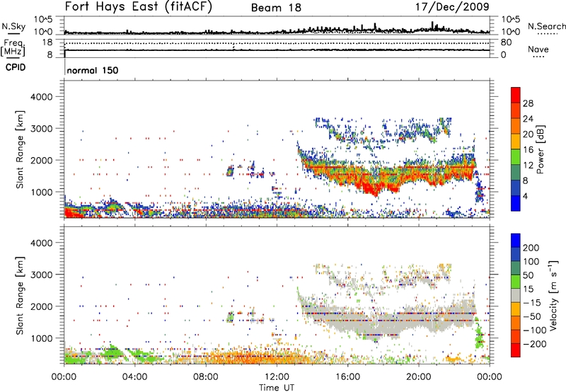Click the "-15" tick on Velocity color bar

click(531, 303)
